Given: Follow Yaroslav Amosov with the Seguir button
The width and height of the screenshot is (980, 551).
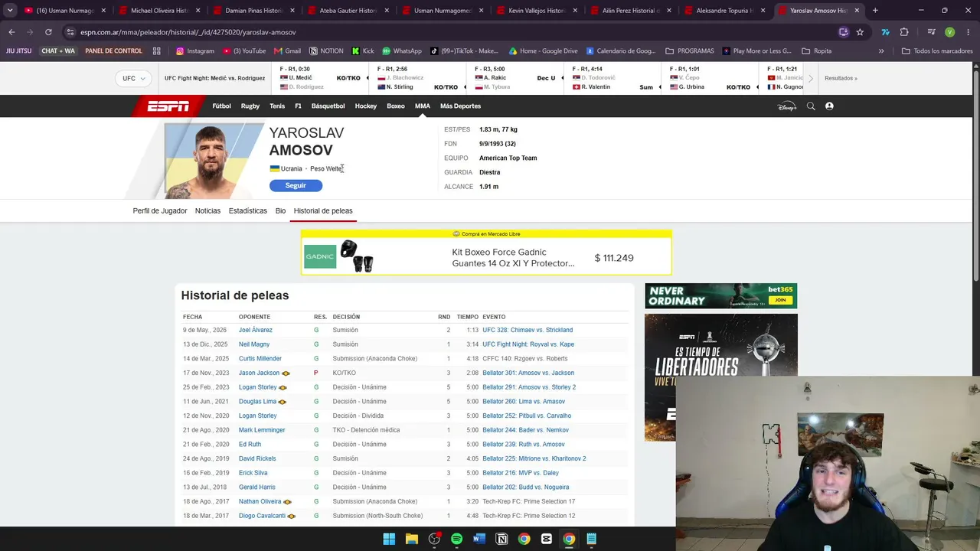Looking at the screenshot, I should tap(296, 186).
